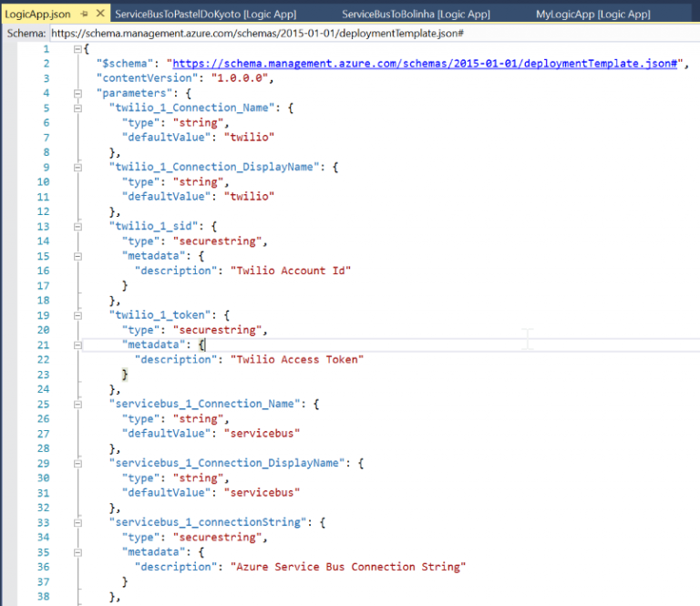Collapse metadata block on line 35
Viewport: 700px width, 606px height.
coord(77,552)
